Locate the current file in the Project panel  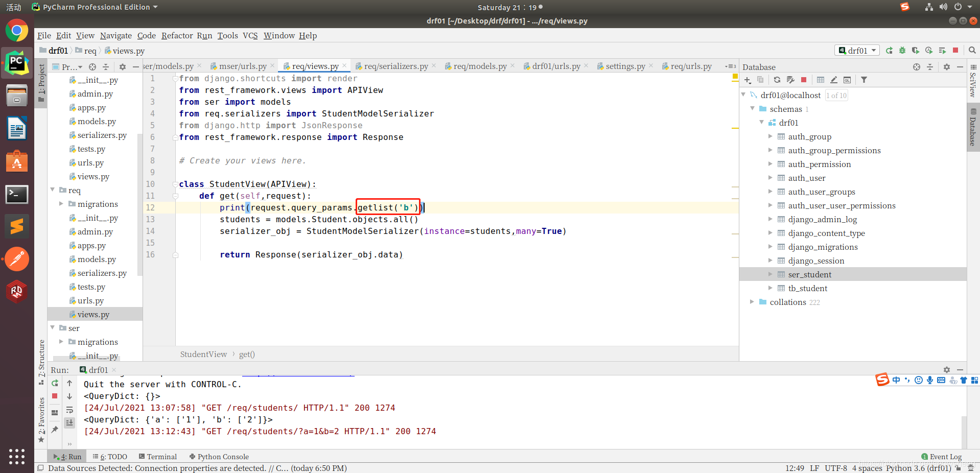pos(92,67)
